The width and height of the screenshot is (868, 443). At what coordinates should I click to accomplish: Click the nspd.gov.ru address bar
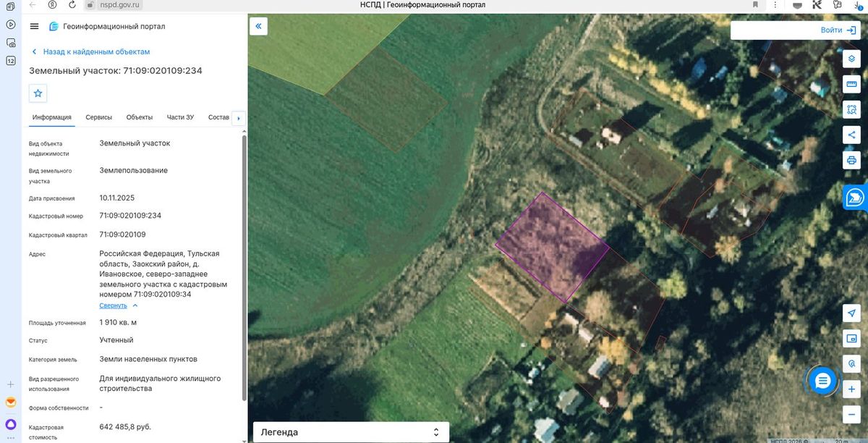(x=119, y=4)
